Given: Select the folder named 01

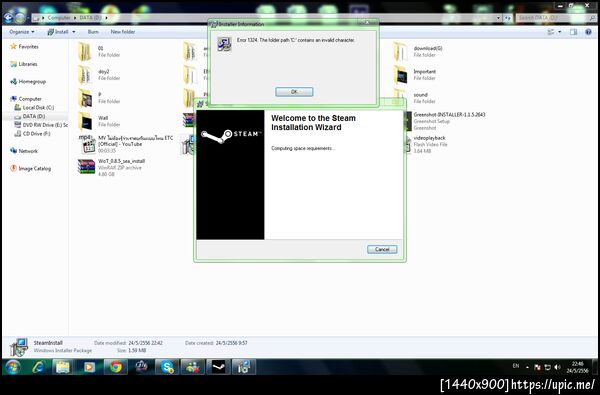Looking at the screenshot, I should (x=99, y=52).
